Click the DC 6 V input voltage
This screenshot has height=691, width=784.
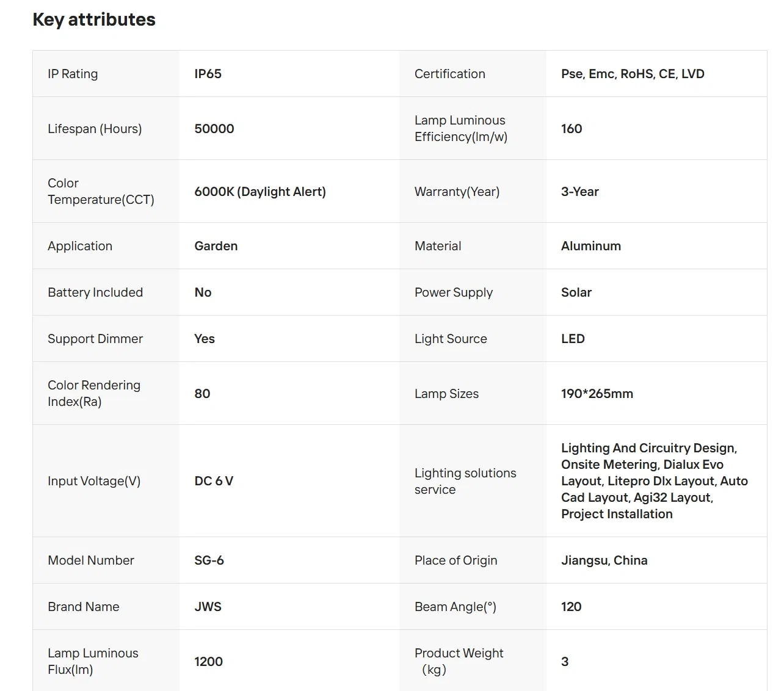tap(214, 481)
